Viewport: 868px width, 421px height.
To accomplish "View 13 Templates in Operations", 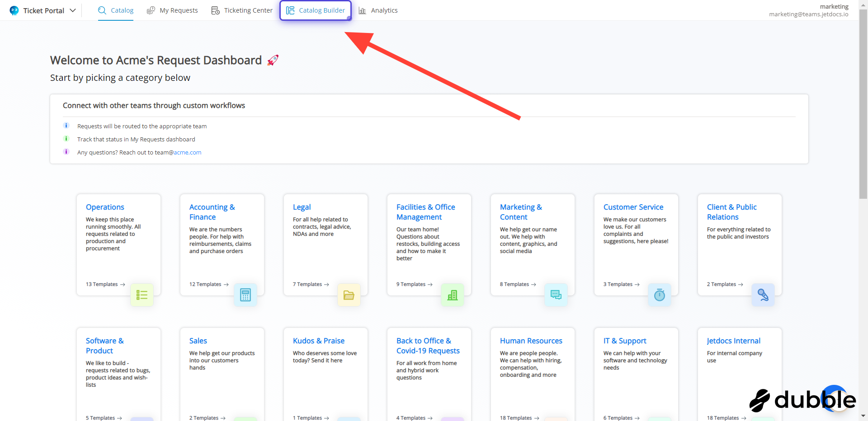I will click(x=105, y=284).
